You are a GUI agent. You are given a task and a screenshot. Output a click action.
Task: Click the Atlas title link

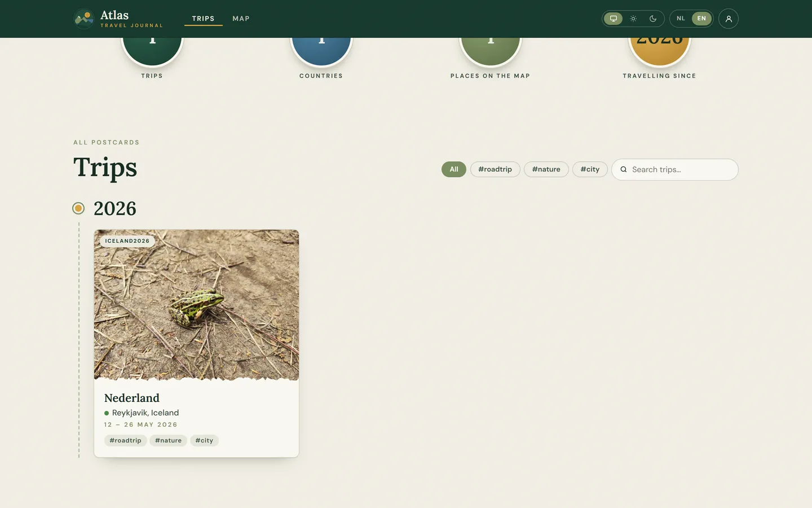click(x=114, y=15)
